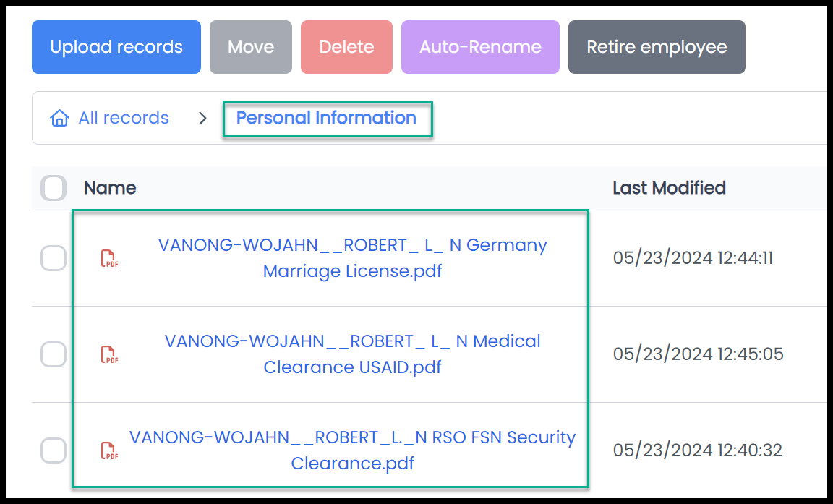The height and width of the screenshot is (504, 833).
Task: Click PDF icon for RSO FSN Security Clearance
Action: pyautogui.click(x=109, y=450)
